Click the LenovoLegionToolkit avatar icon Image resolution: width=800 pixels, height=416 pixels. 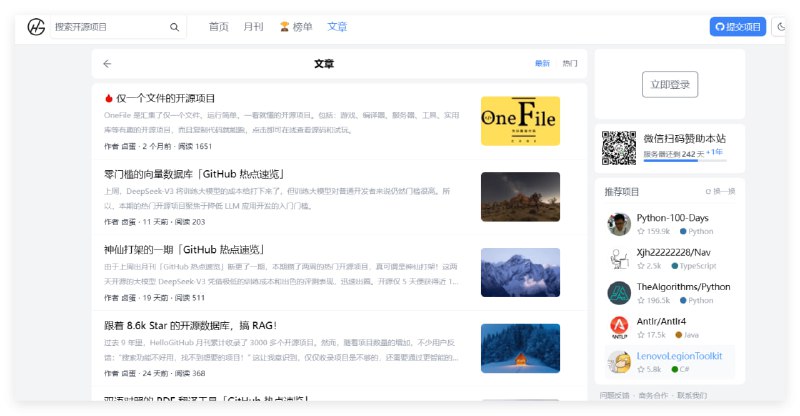click(x=619, y=362)
